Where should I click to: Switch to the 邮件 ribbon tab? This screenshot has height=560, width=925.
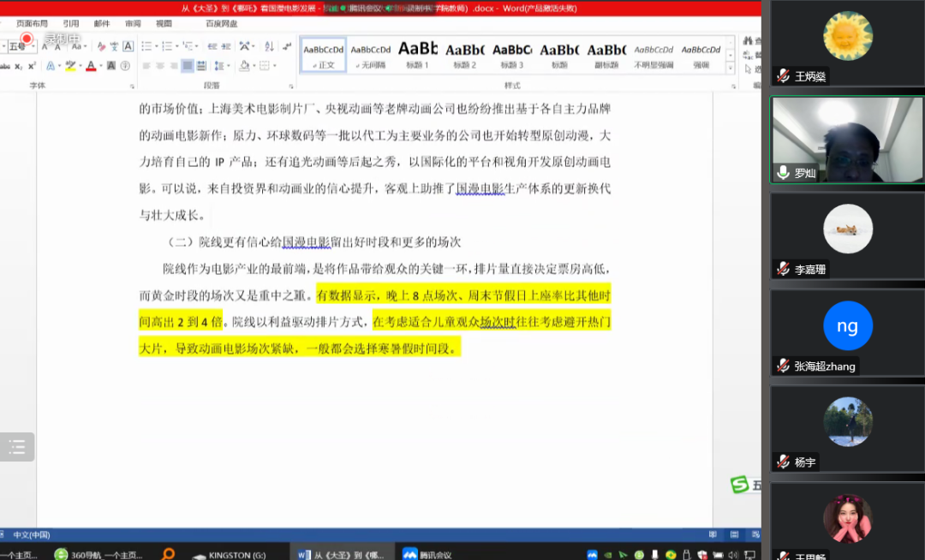102,24
